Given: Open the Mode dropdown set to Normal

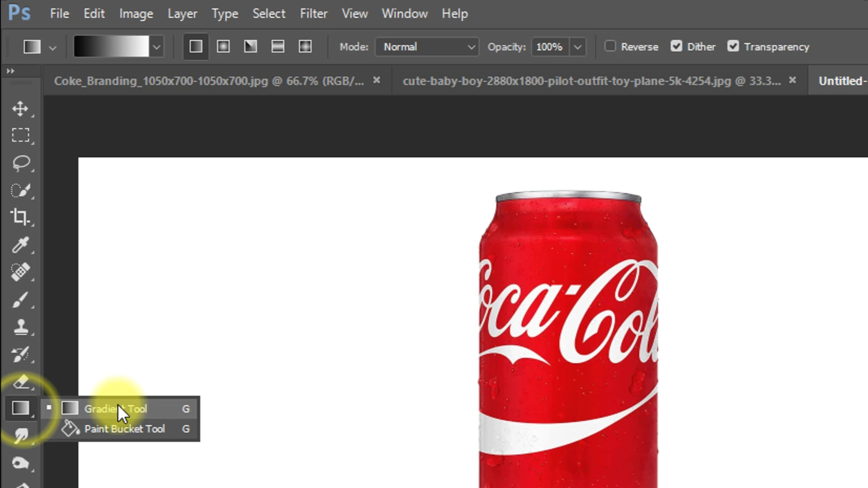Looking at the screenshot, I should click(x=427, y=47).
